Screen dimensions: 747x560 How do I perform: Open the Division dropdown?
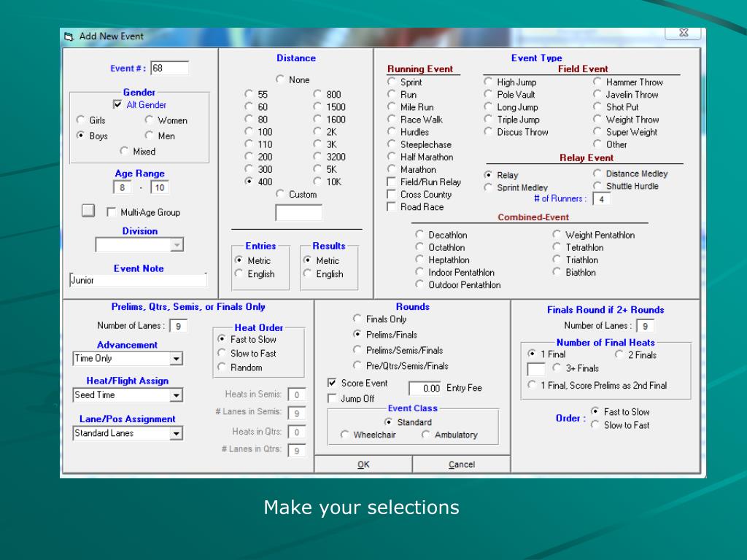click(x=177, y=245)
